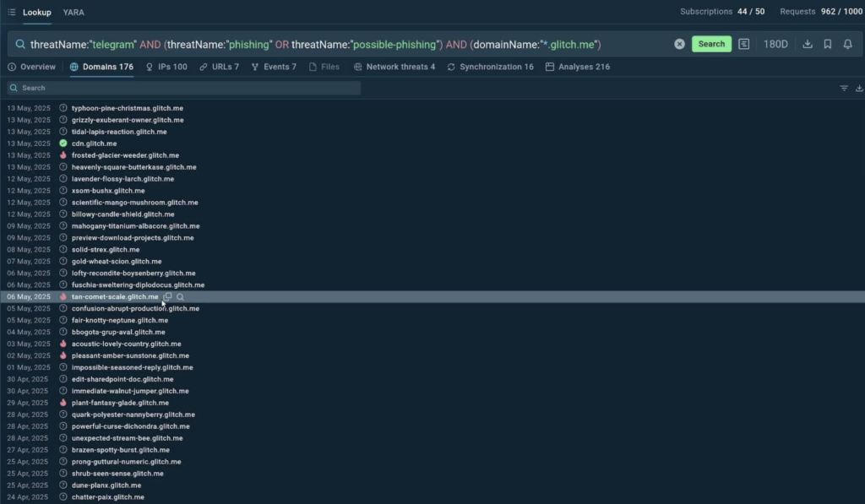The width and height of the screenshot is (865, 504).
Task: Open the query builder icon beside Search
Action: point(743,44)
